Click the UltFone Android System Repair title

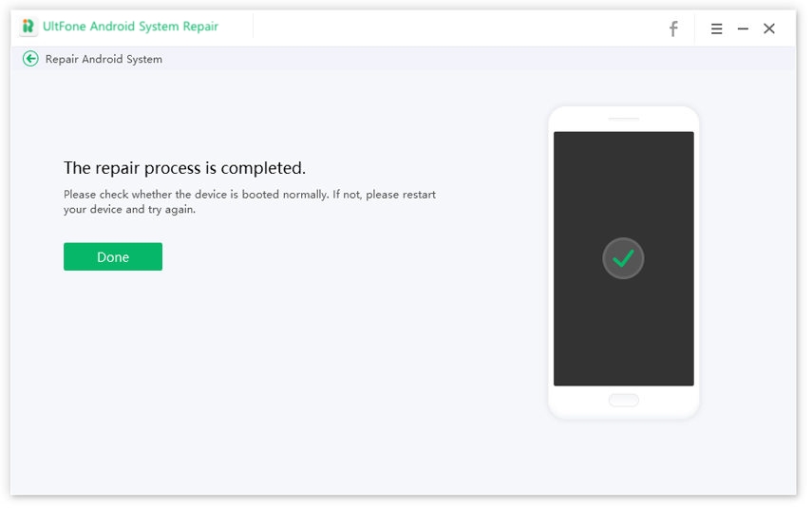click(x=130, y=27)
